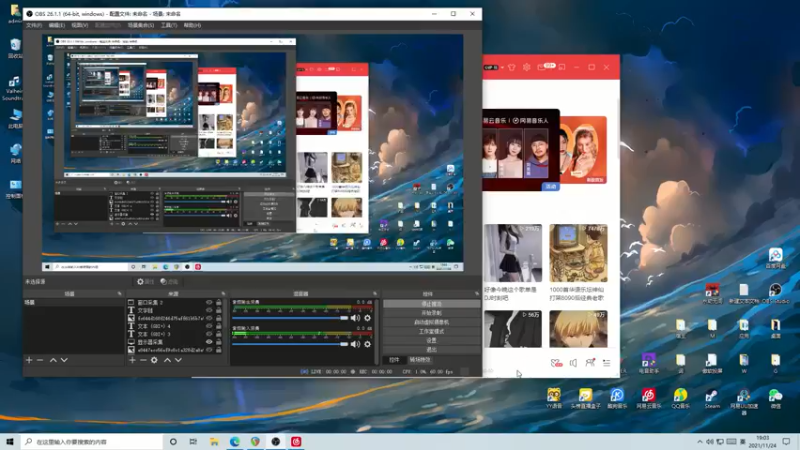This screenshot has width=800, height=450.
Task: Toggle visibility eye of 显示器采集 source
Action: pyautogui.click(x=209, y=342)
